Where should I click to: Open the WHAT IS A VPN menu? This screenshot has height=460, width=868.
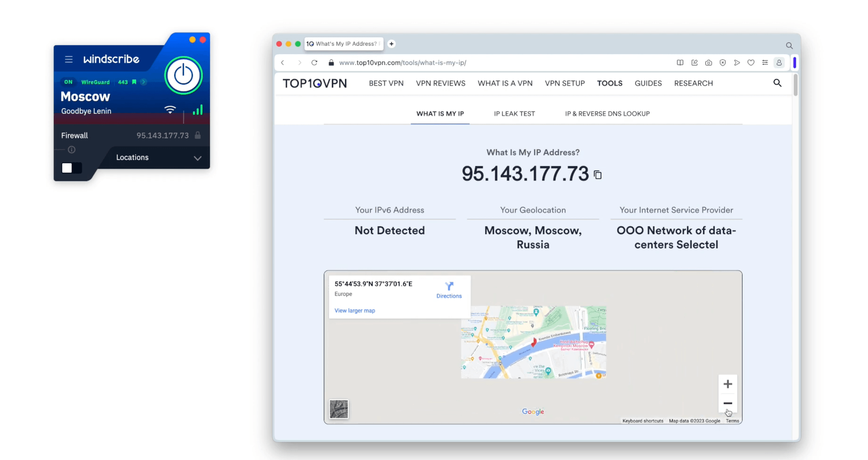tap(505, 83)
